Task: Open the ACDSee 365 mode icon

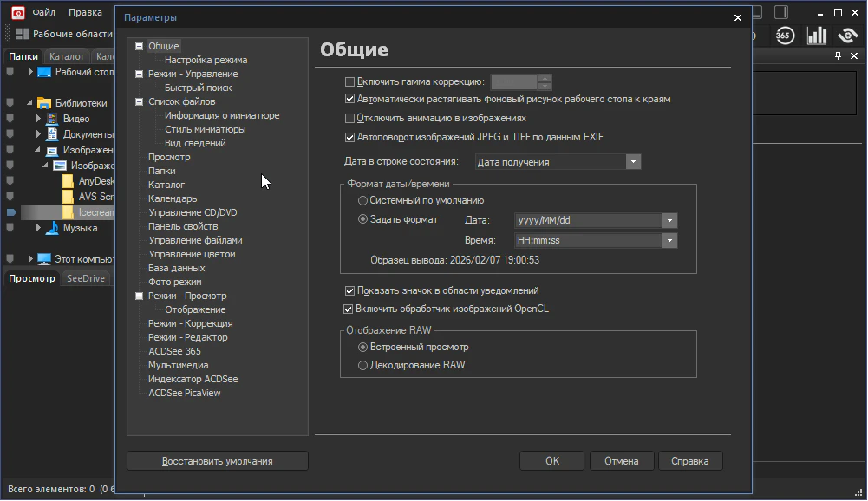Action: click(784, 36)
